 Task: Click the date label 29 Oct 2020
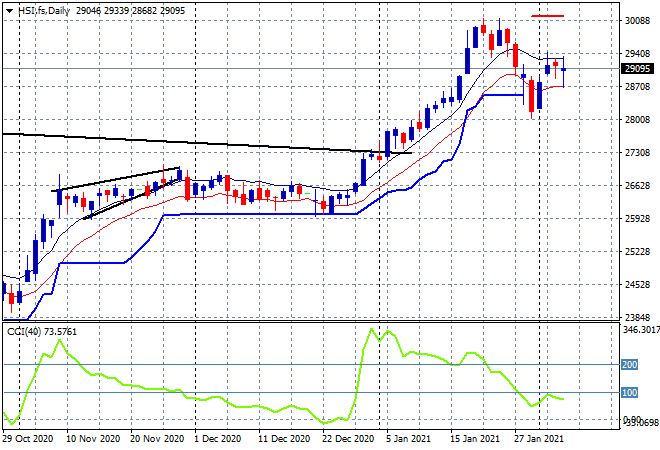(28, 439)
